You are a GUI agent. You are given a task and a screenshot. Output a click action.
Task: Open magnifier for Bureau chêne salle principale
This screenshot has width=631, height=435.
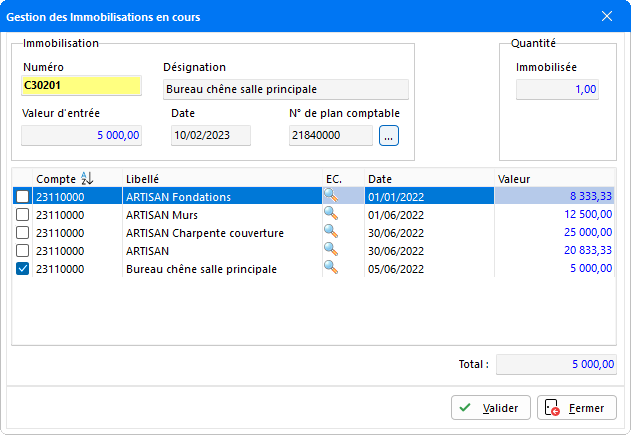[330, 269]
